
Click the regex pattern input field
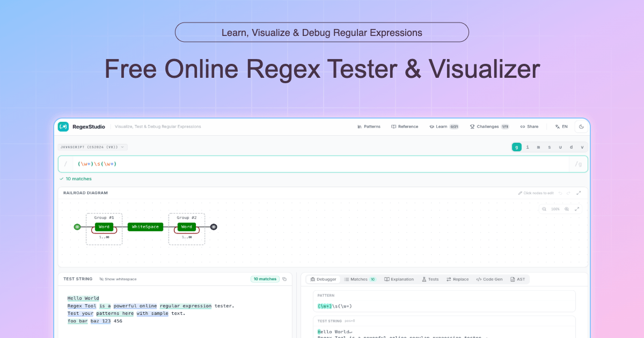pos(323,164)
